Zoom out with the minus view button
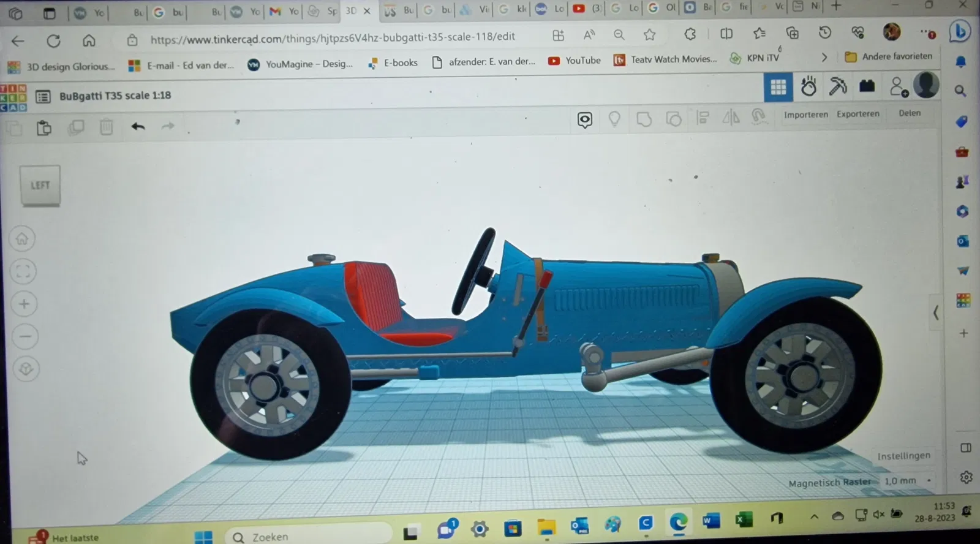 [x=25, y=336]
